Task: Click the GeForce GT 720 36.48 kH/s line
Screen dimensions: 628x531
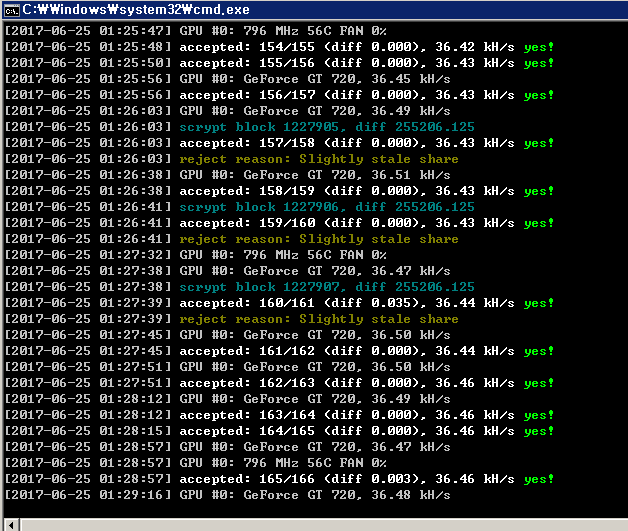Action: tap(227, 495)
